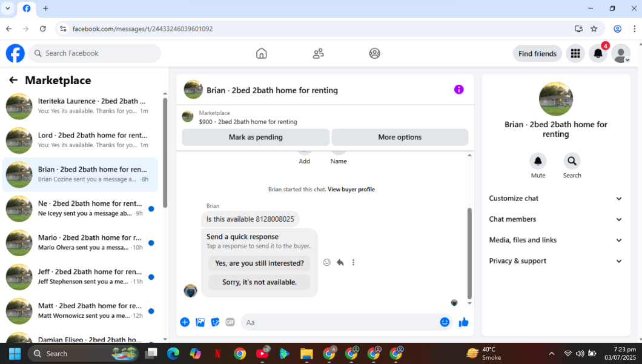The width and height of the screenshot is (642, 364).
Task: Search within the conversation using the magnifier icon
Action: pyautogui.click(x=572, y=161)
